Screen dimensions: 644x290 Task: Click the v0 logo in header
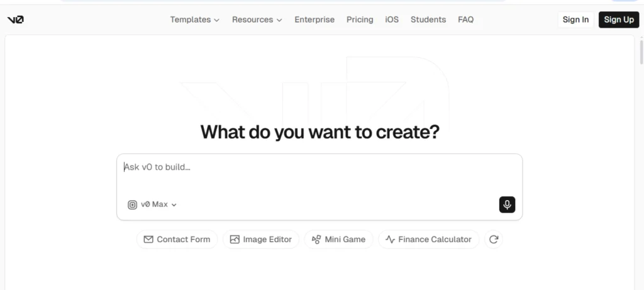[x=15, y=20]
